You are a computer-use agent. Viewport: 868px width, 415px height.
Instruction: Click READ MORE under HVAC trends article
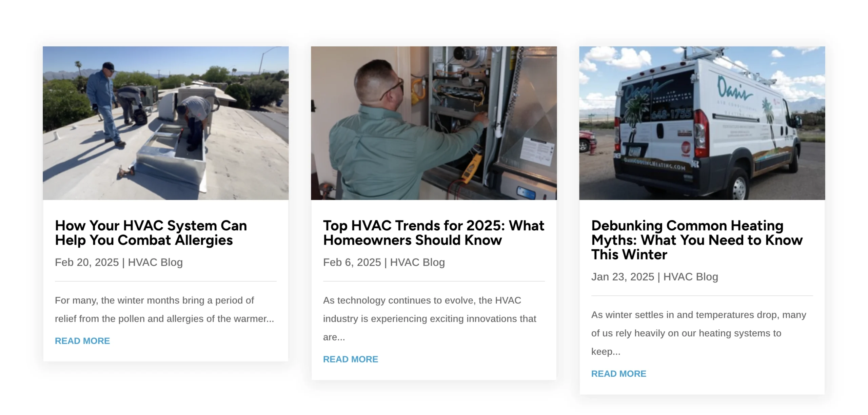tap(351, 359)
